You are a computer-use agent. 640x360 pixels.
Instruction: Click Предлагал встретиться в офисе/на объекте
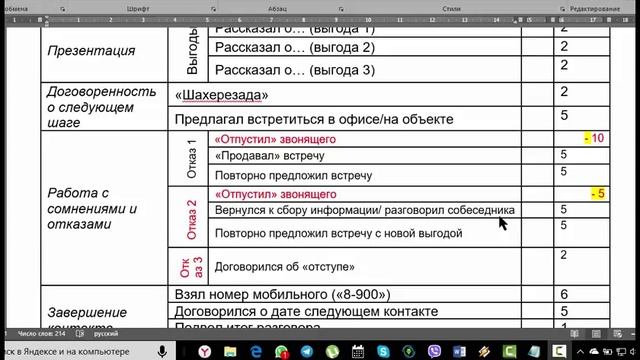coord(314,119)
